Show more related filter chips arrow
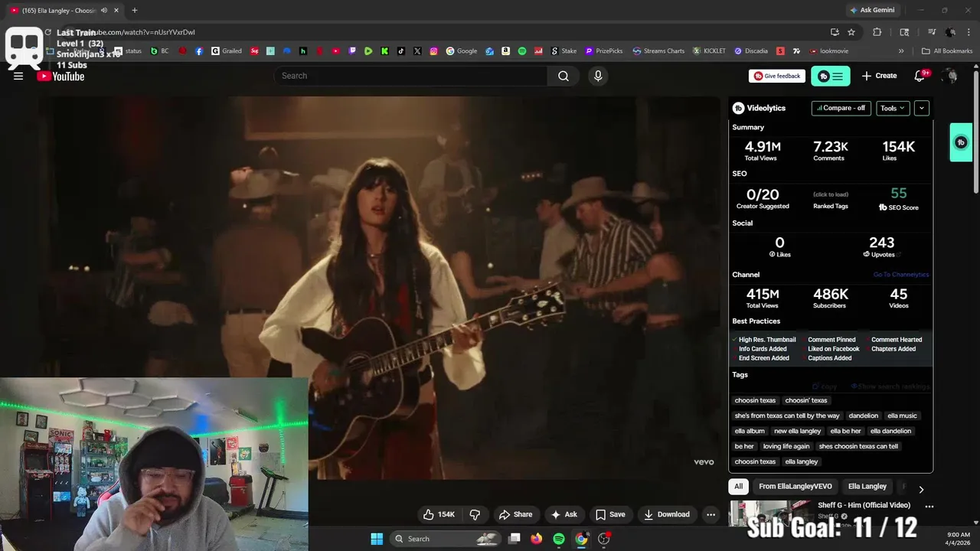 [921, 489]
